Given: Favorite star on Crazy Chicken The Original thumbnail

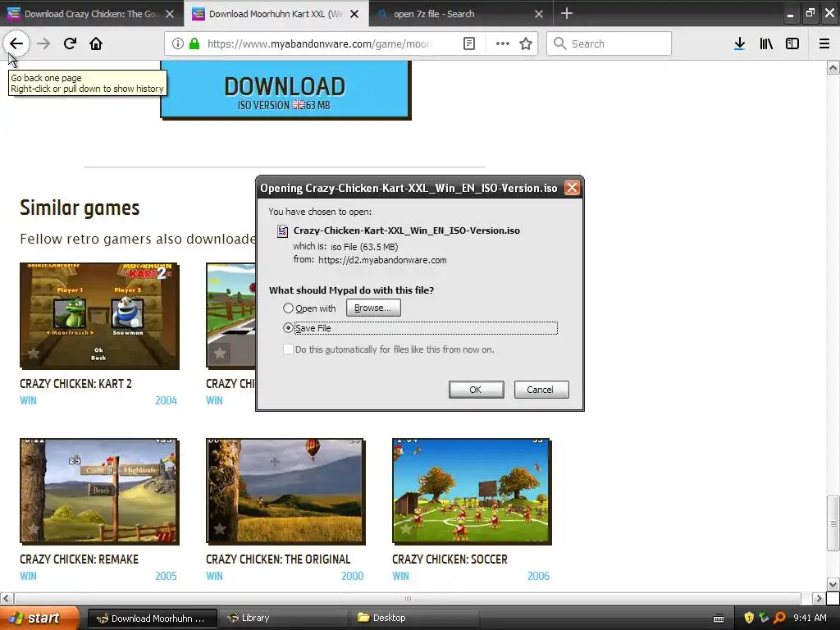Looking at the screenshot, I should (x=220, y=529).
